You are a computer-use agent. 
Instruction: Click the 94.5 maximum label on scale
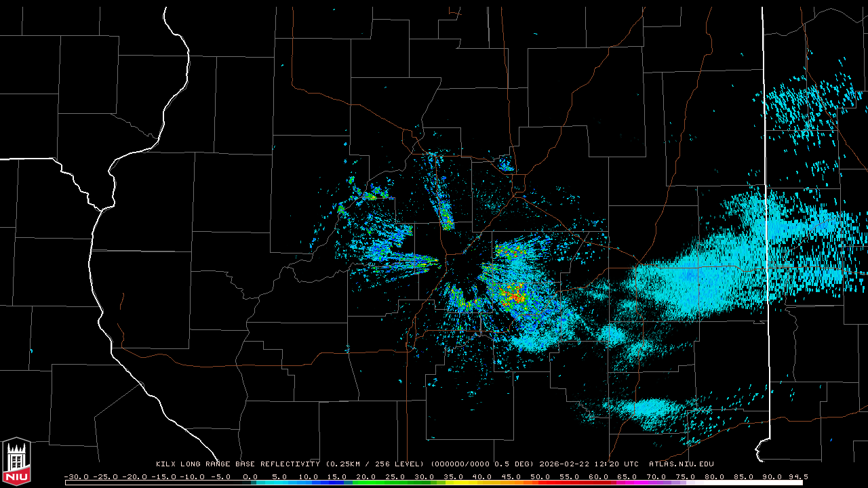point(797,476)
